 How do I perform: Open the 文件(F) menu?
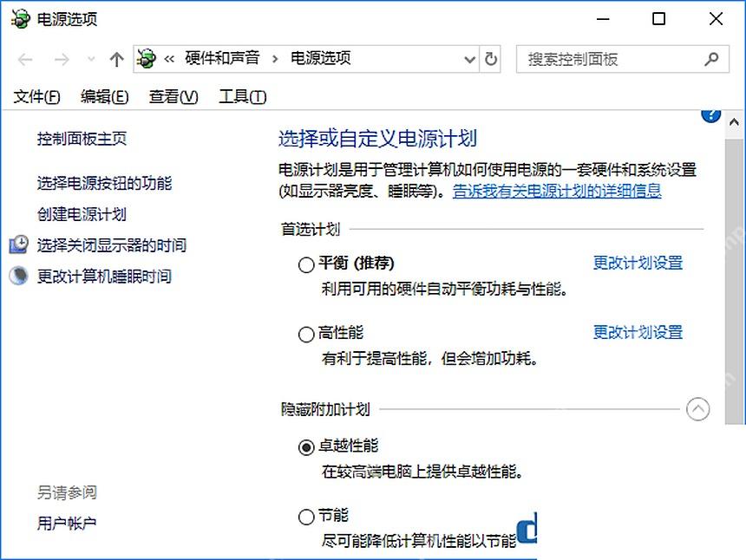pyautogui.click(x=36, y=97)
